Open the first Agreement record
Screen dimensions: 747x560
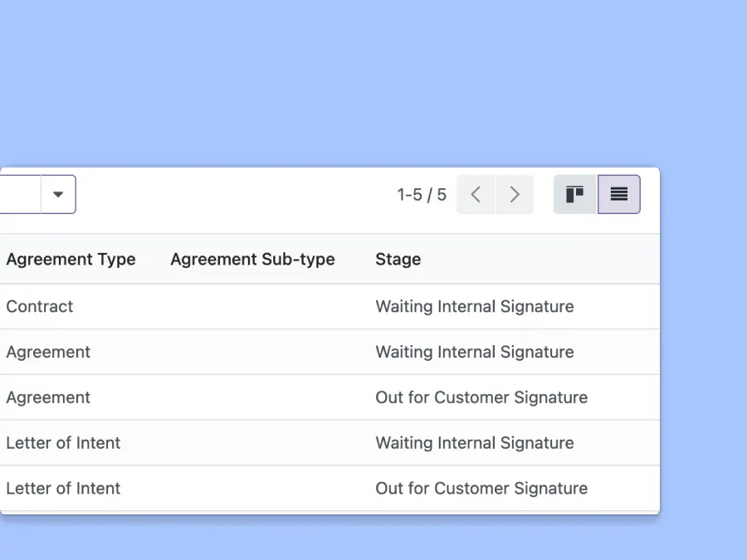[x=47, y=352]
